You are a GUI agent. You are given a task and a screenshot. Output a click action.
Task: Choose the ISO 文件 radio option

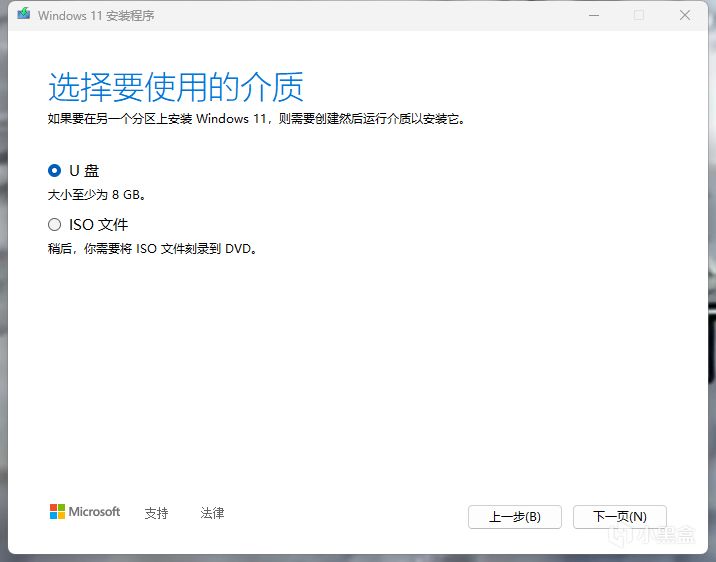point(54,225)
